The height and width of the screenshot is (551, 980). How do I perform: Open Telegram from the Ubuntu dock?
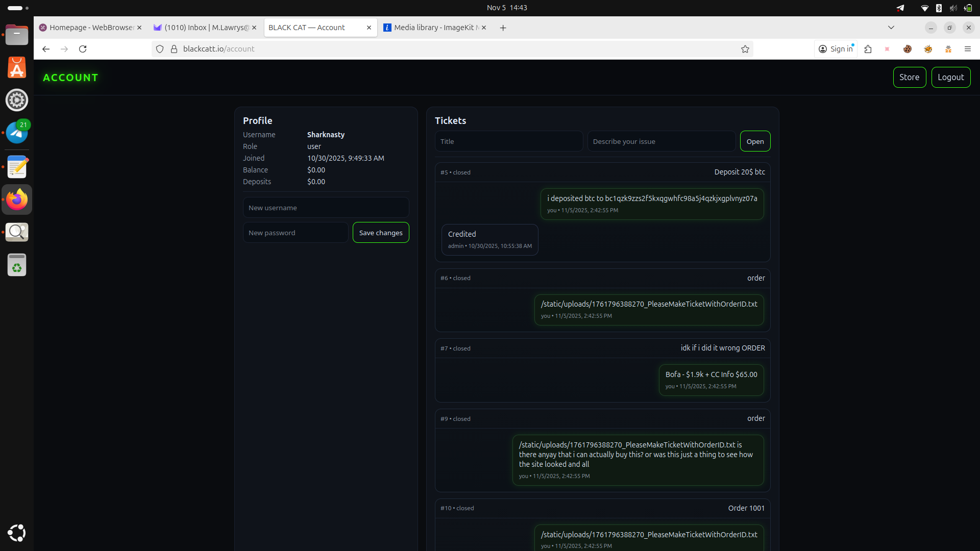[17, 133]
